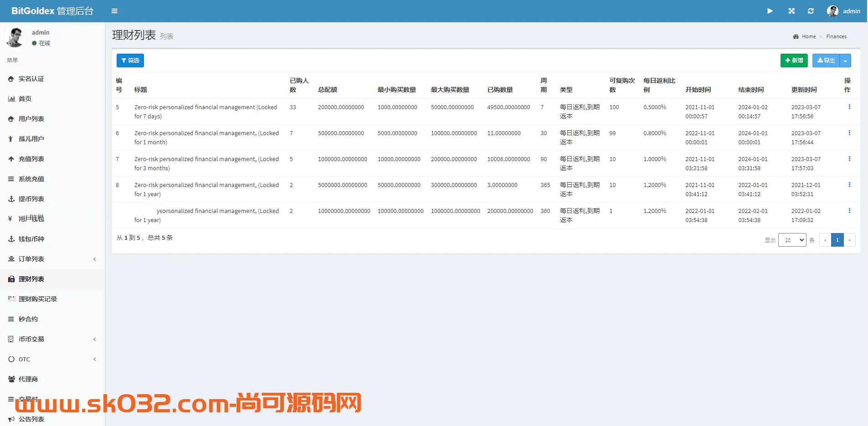This screenshot has width=868, height=426.
Task: Click the green 新增 button
Action: (794, 61)
